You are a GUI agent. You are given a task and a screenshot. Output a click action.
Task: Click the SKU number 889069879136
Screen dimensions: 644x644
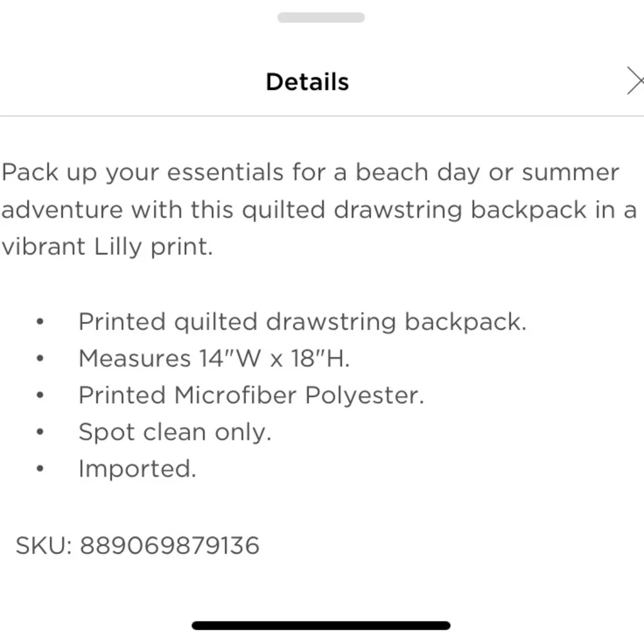pos(169,545)
